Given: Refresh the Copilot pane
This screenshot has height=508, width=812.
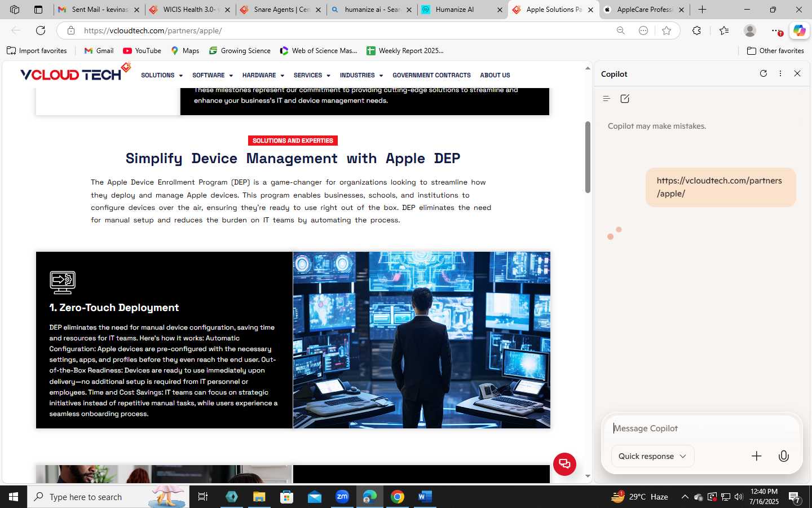Looking at the screenshot, I should (764, 73).
